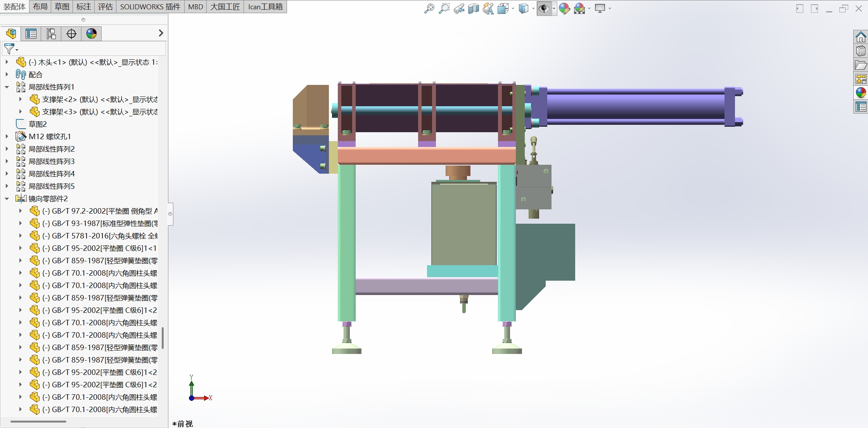Open the Apply Scene dropdown arrow
The width and height of the screenshot is (868, 428).
589,9
